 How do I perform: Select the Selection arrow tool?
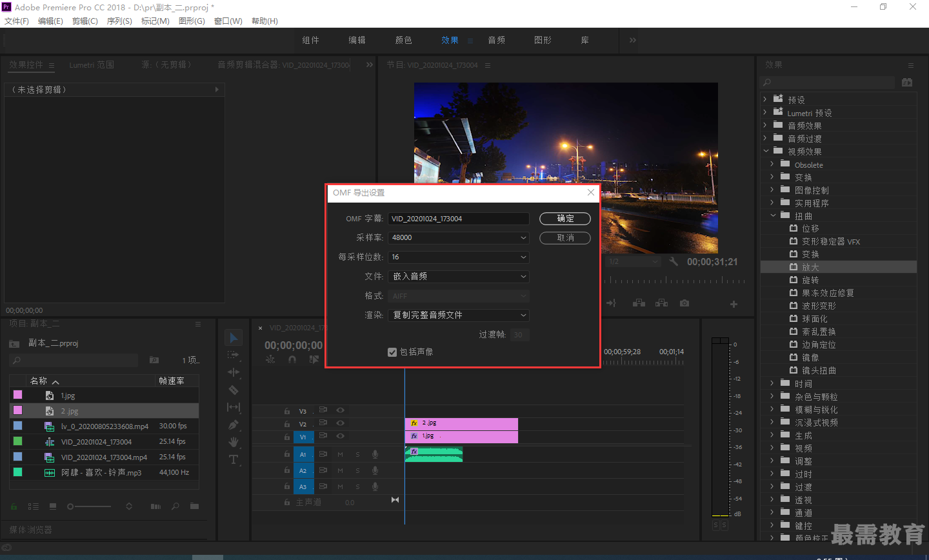click(x=234, y=338)
